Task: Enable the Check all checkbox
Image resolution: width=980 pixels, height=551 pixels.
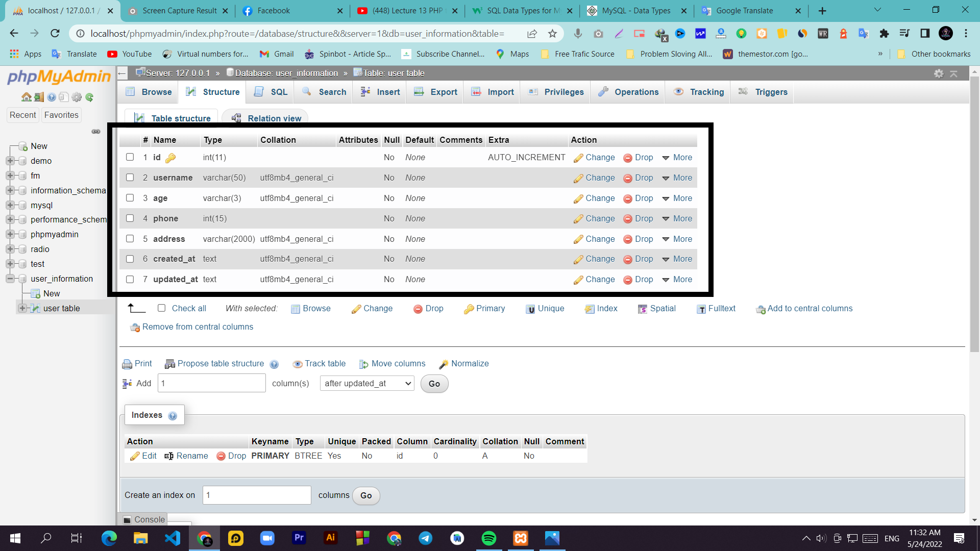Action: coord(162,308)
